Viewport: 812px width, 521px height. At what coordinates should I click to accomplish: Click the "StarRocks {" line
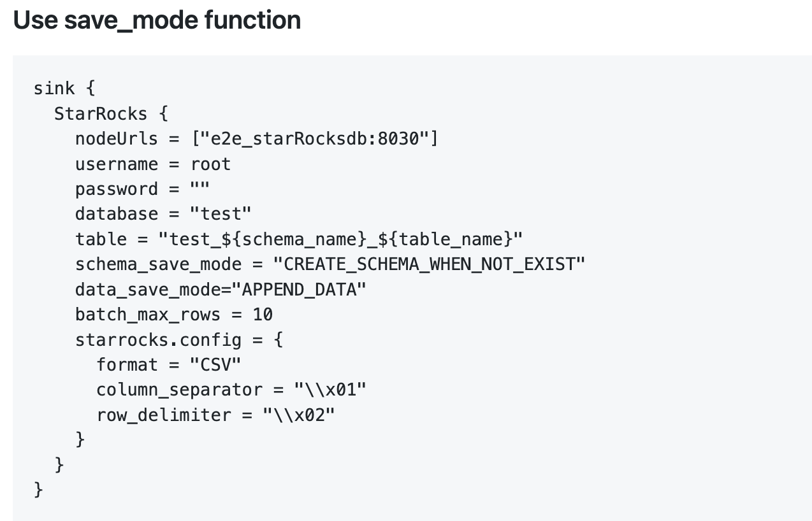pos(111,114)
